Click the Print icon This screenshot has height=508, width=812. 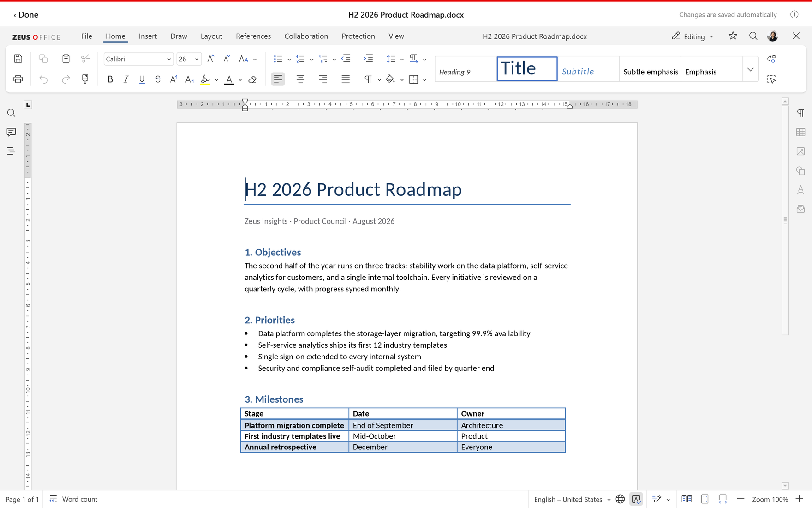(18, 79)
